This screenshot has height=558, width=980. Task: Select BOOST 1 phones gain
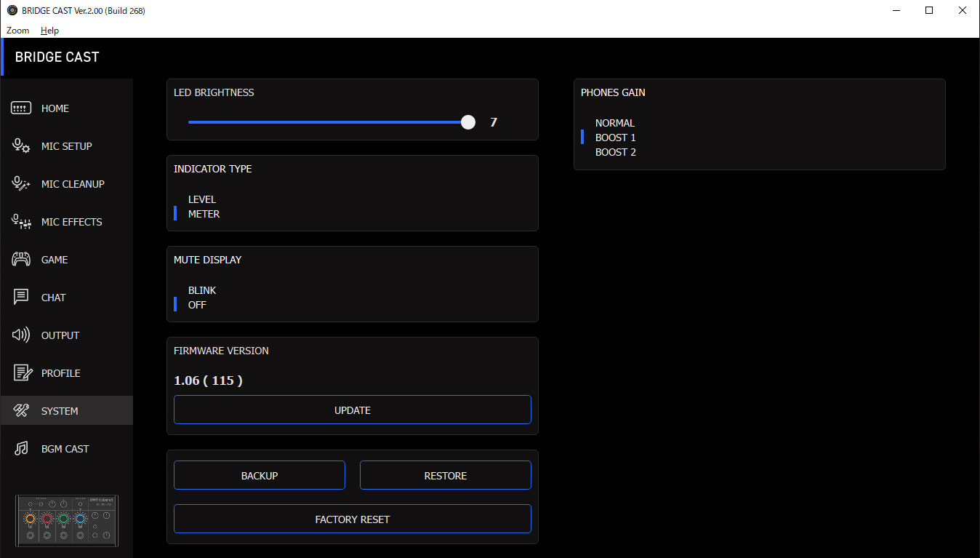(616, 137)
